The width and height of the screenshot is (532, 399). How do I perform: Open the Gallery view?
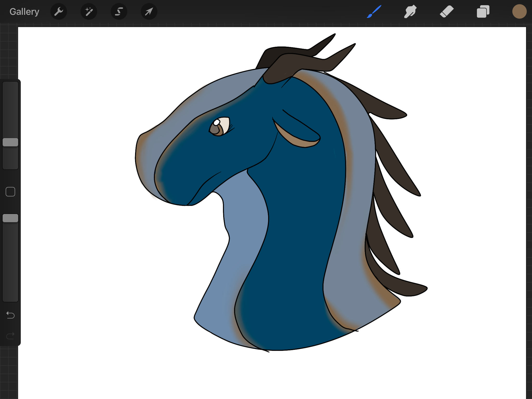click(x=24, y=12)
